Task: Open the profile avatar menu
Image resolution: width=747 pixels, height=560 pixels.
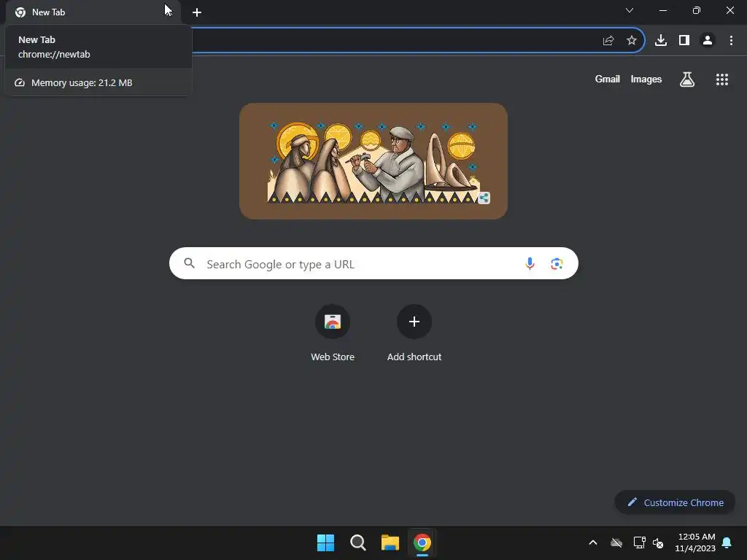Action: [708, 41]
